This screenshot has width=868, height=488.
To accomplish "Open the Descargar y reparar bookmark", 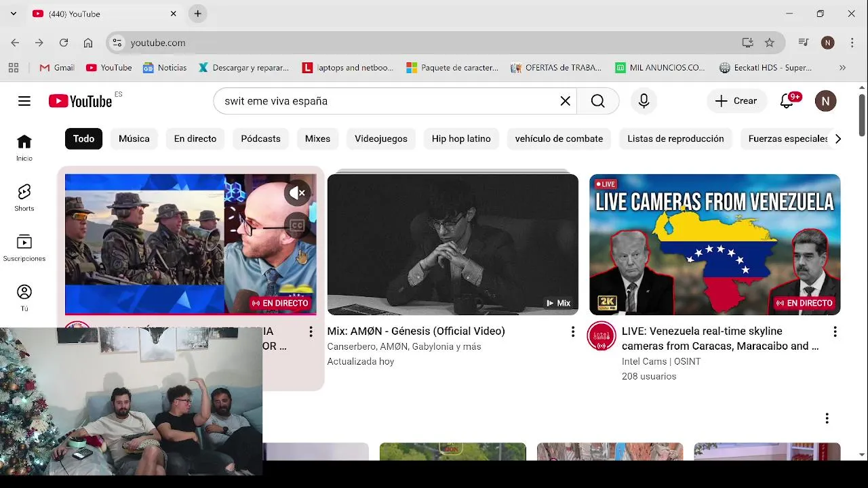I will coord(244,68).
